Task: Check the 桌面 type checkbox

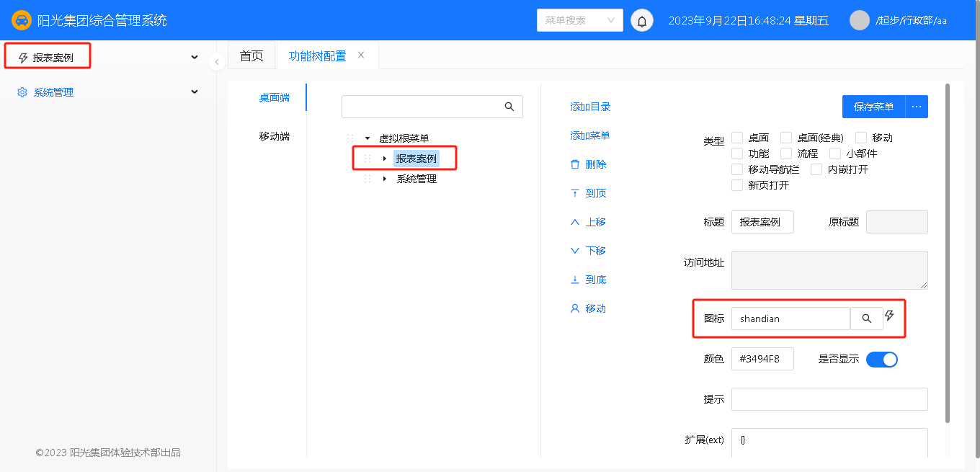Action: click(737, 138)
